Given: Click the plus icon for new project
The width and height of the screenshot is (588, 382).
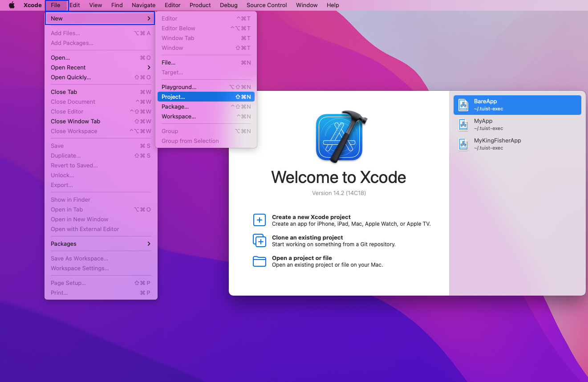Looking at the screenshot, I should coord(260,220).
